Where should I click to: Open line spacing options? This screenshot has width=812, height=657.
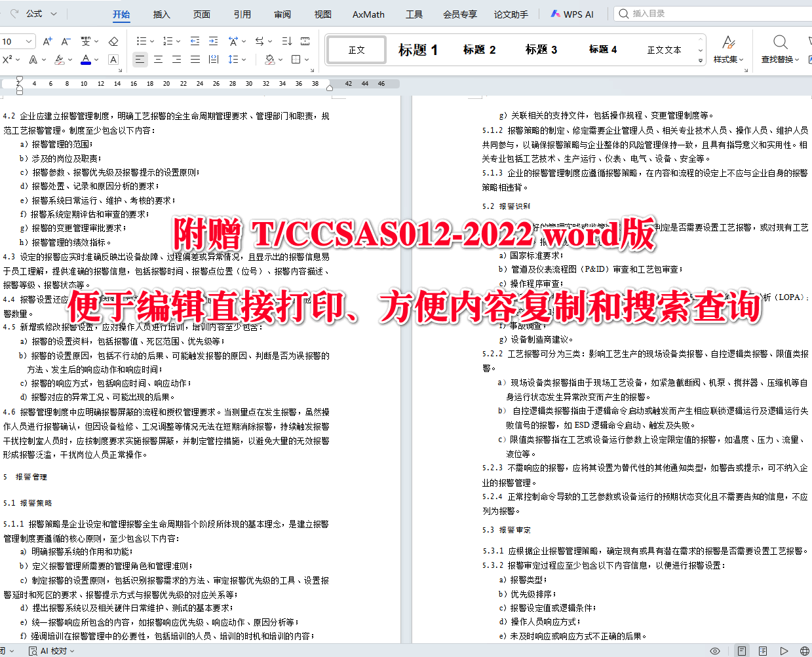[x=233, y=60]
